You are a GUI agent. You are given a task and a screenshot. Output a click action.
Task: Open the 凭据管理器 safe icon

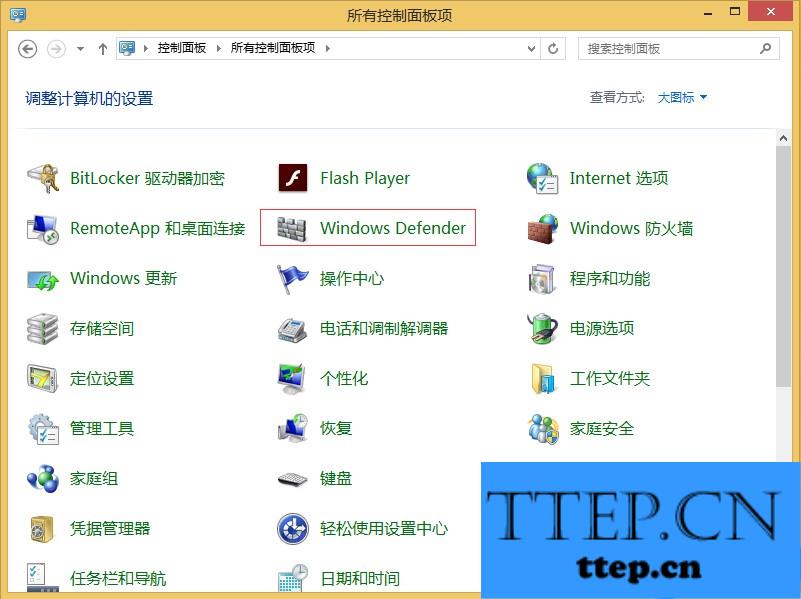(42, 529)
